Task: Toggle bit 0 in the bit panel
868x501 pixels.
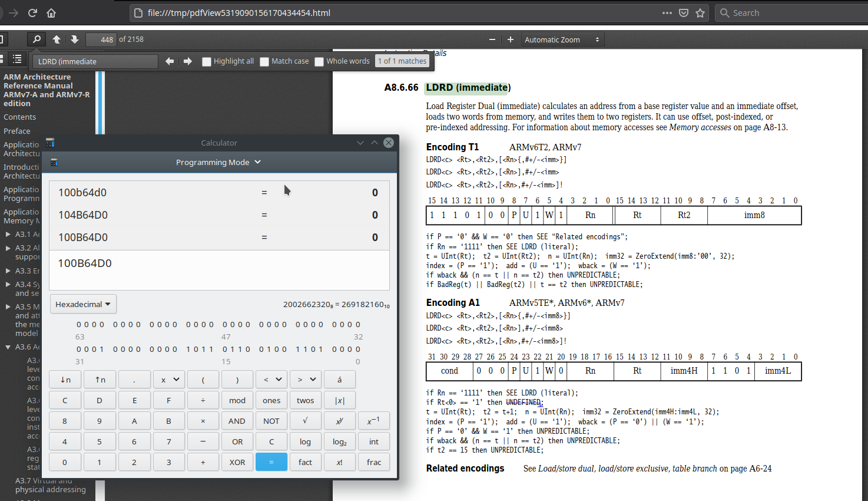Action: [358, 349]
